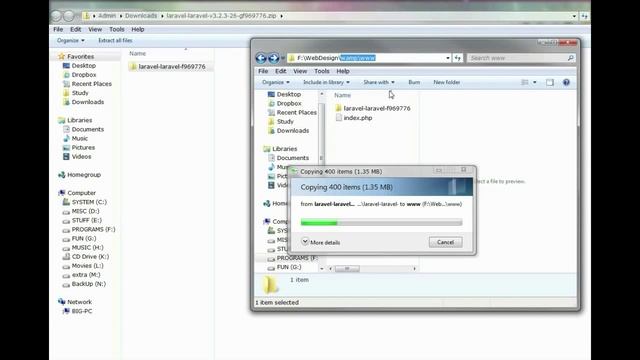Viewport: 640px width, 360px height.
Task: Select laravel-laravel-f969776 folder in zip window
Action: pos(168,67)
